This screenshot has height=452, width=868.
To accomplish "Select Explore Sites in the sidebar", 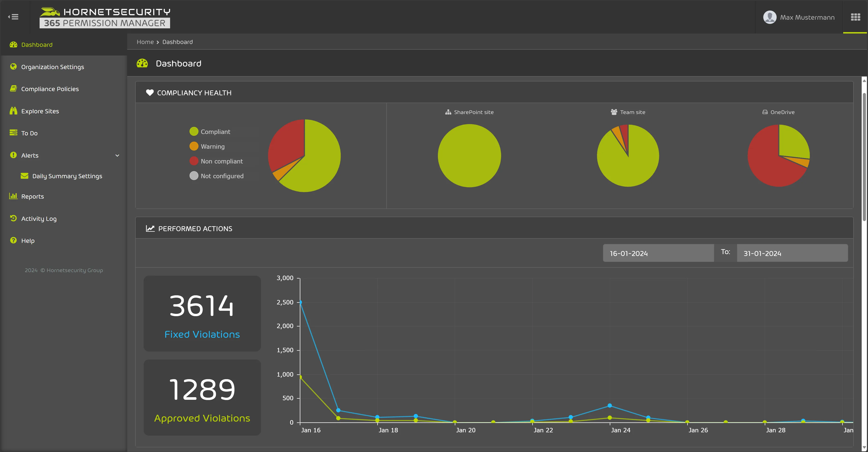I will pyautogui.click(x=40, y=111).
